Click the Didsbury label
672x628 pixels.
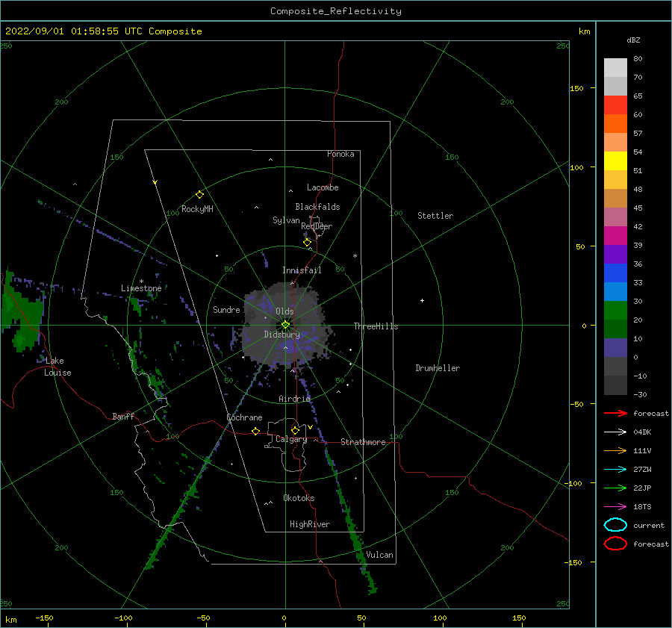point(281,335)
